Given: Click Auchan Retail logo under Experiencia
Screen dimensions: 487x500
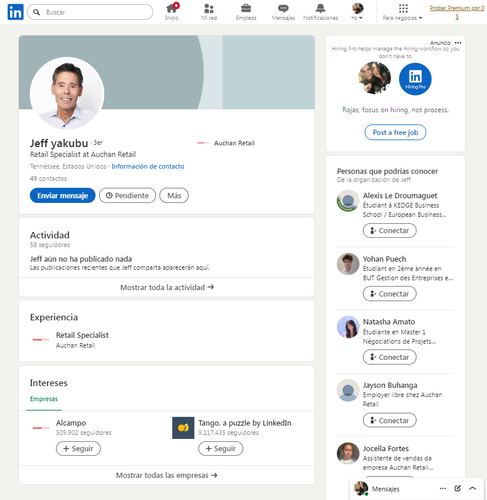Looking at the screenshot, I should pyautogui.click(x=41, y=340).
